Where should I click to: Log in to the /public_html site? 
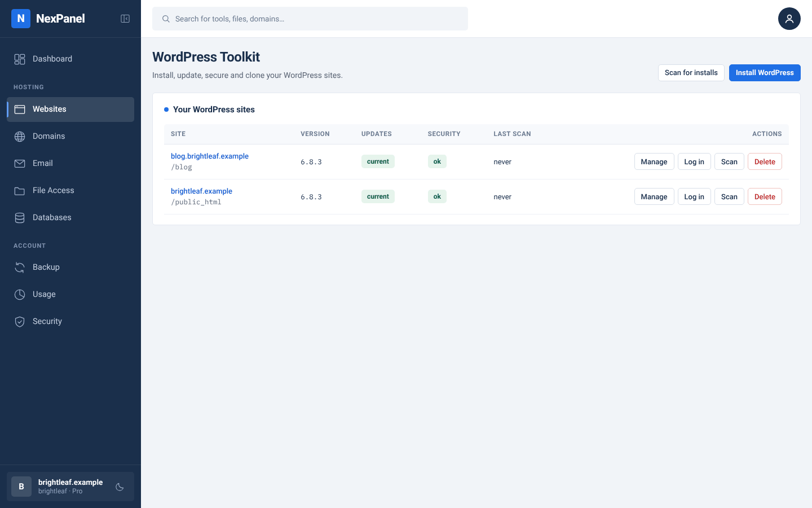pos(694,197)
